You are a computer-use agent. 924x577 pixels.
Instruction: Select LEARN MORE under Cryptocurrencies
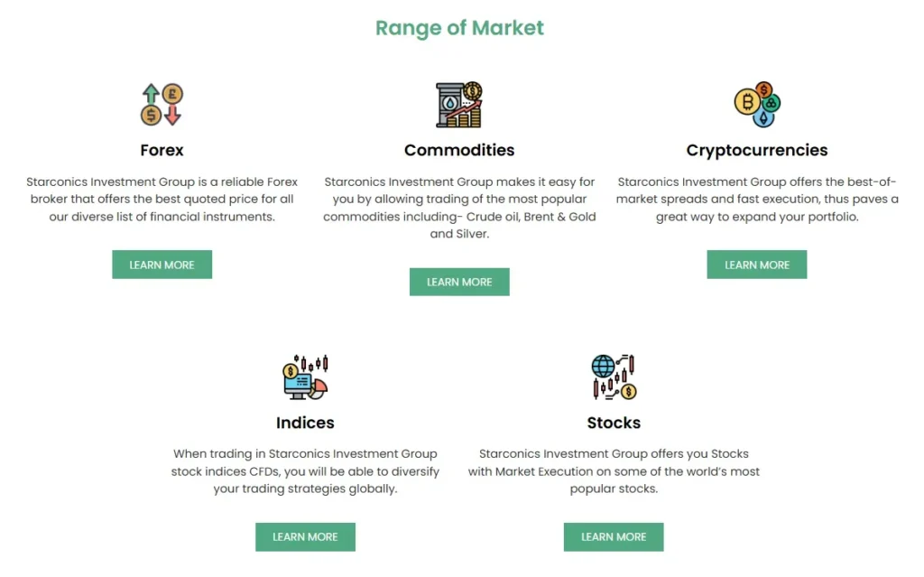click(756, 265)
